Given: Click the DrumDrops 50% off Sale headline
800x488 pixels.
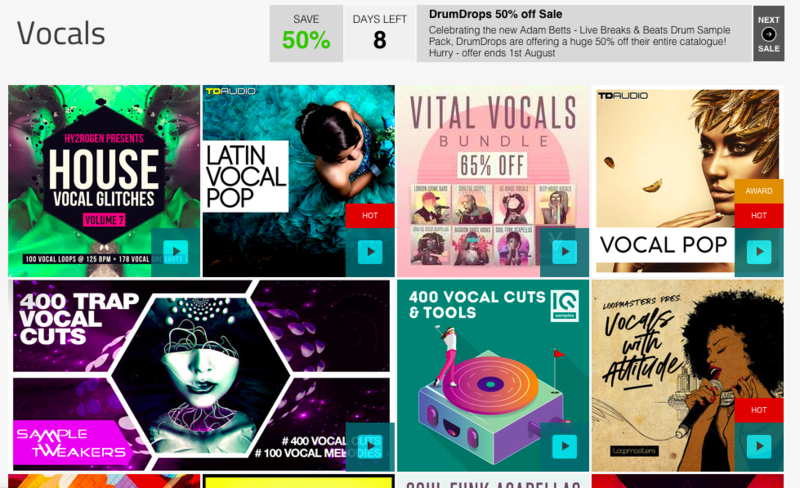Looking at the screenshot, I should (x=495, y=14).
